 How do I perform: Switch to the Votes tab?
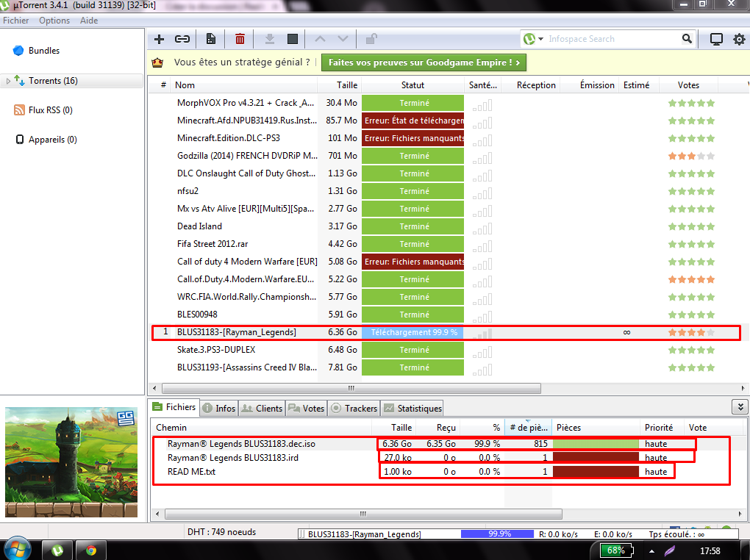[306, 409]
